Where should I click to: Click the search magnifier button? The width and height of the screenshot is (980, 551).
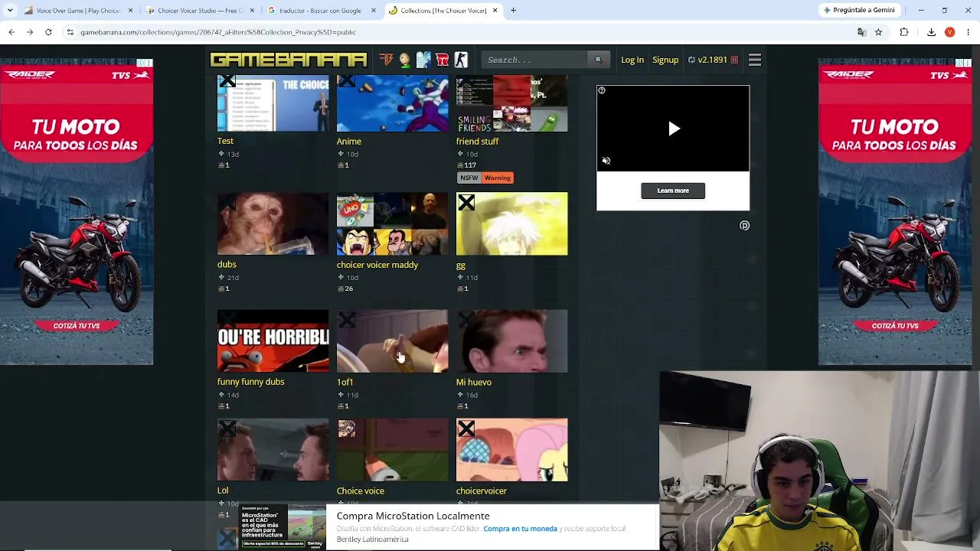[x=598, y=60]
